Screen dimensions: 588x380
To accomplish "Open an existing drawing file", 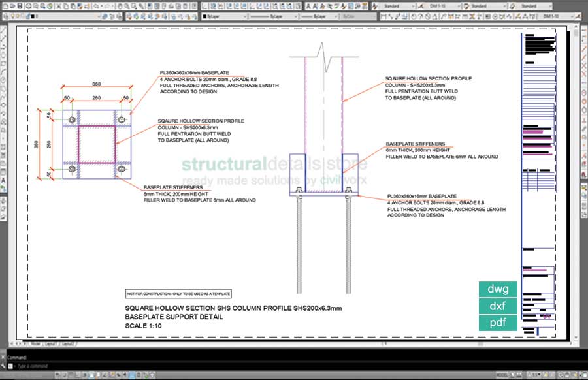I will [x=12, y=5].
